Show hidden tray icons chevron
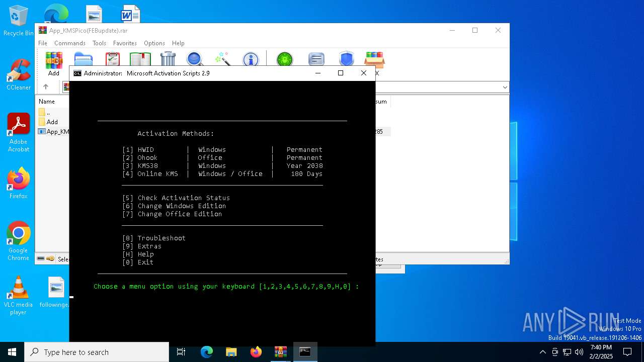 [x=542, y=352]
